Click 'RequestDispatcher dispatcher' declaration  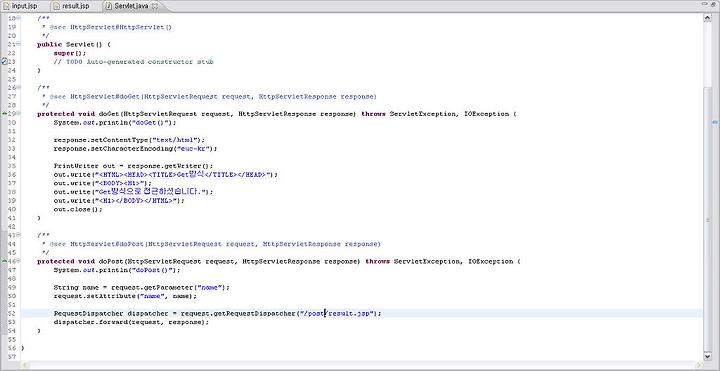[x=111, y=314]
